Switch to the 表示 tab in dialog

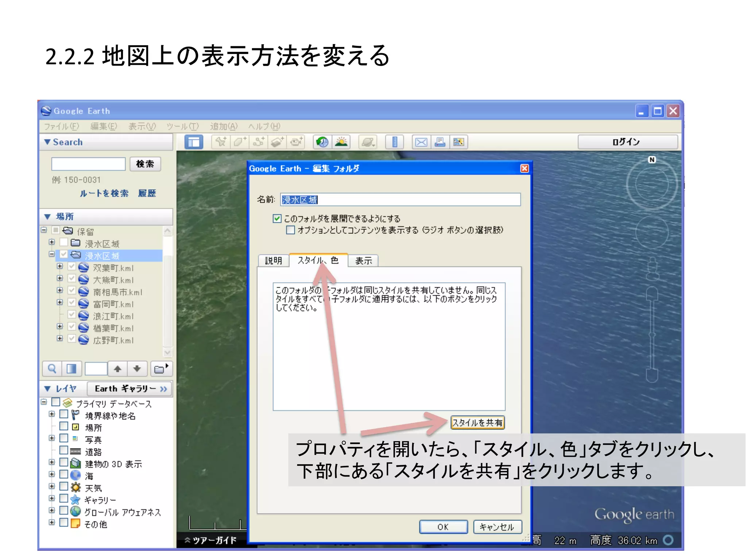(x=363, y=261)
